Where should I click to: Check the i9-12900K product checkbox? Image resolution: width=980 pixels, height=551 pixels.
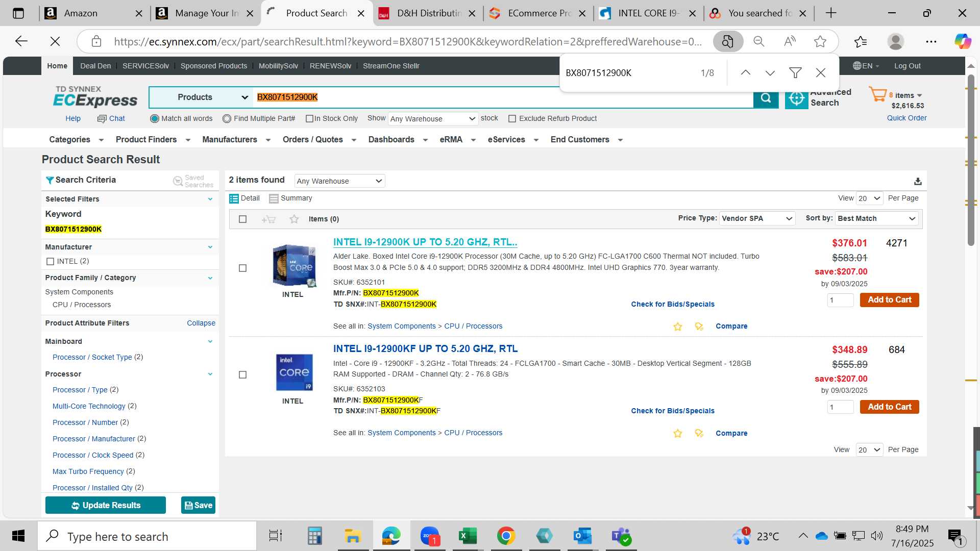(243, 268)
